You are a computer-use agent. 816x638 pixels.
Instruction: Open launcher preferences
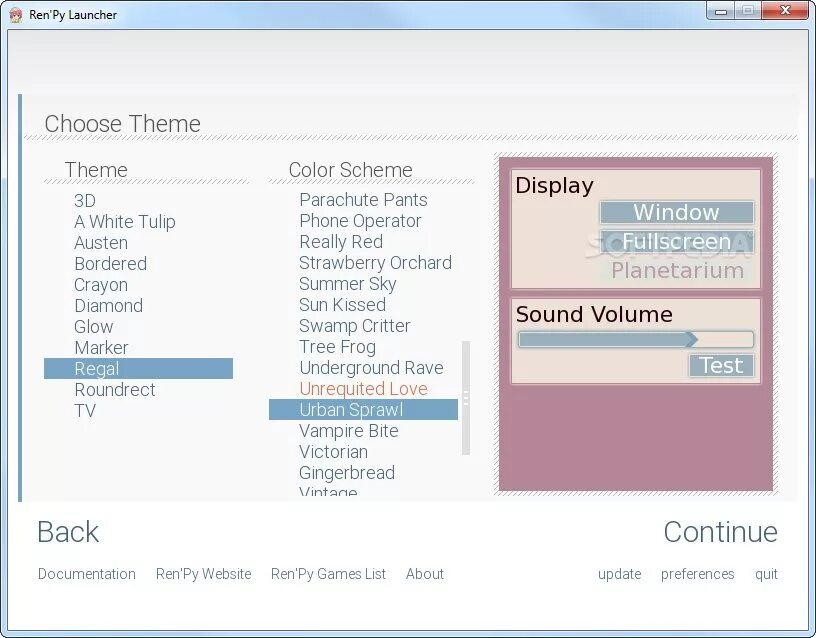tap(697, 575)
